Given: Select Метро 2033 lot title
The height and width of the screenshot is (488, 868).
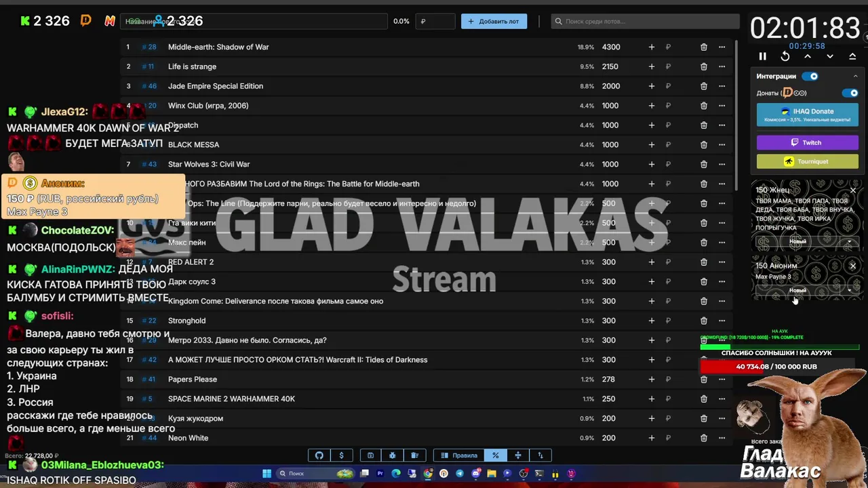Looking at the screenshot, I should coord(247,340).
